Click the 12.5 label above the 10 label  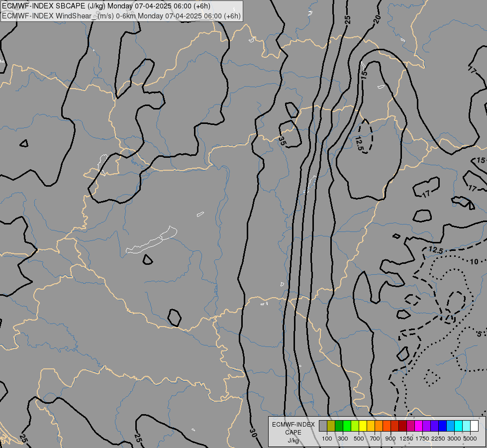point(435,250)
